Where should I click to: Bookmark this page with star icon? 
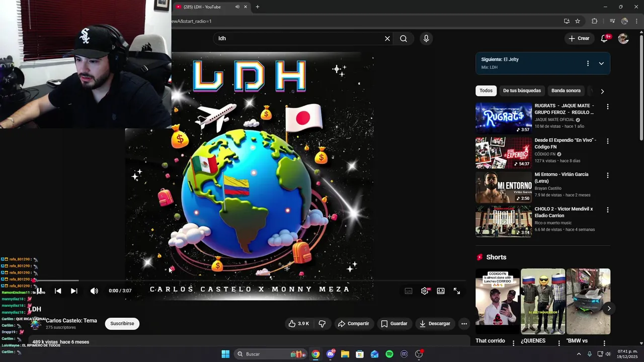tap(578, 21)
